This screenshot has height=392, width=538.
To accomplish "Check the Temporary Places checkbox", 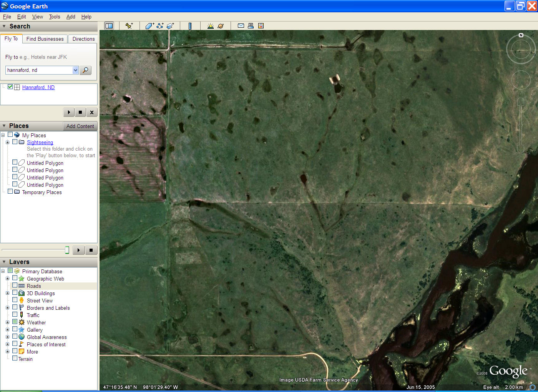I will 10,191.
